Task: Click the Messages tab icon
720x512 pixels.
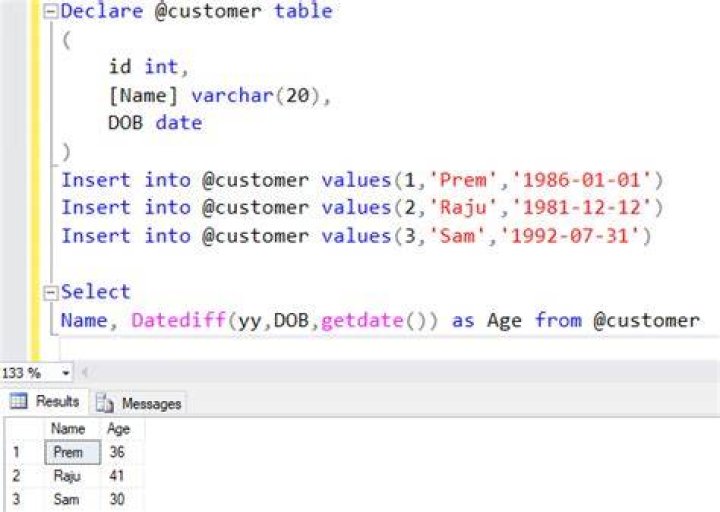Action: coord(105,404)
